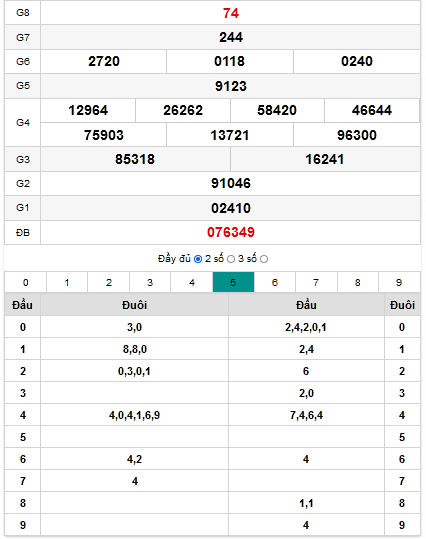Switch to digit filter tab 4
The width and height of the screenshot is (426, 539).
tap(192, 282)
